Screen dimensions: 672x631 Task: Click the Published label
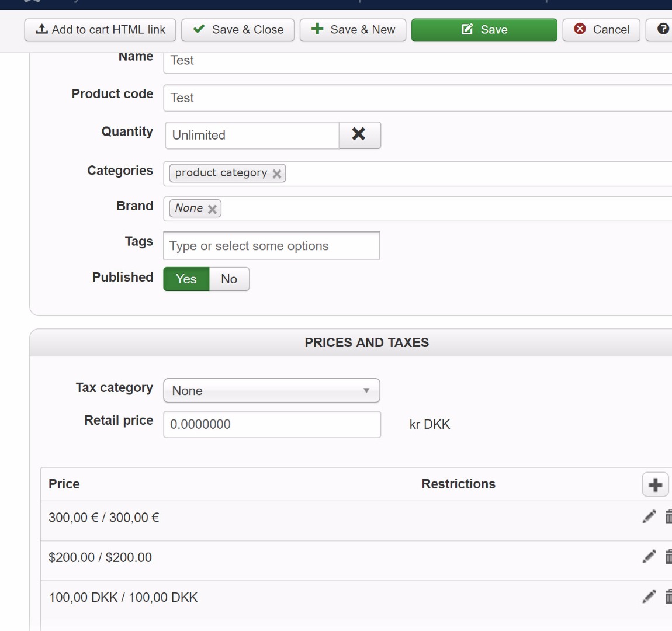(123, 277)
